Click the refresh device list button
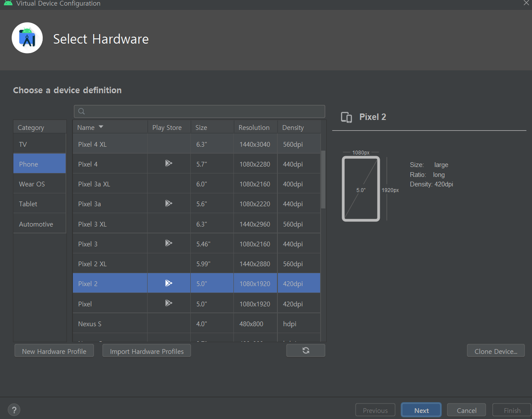The width and height of the screenshot is (532, 419). click(305, 350)
